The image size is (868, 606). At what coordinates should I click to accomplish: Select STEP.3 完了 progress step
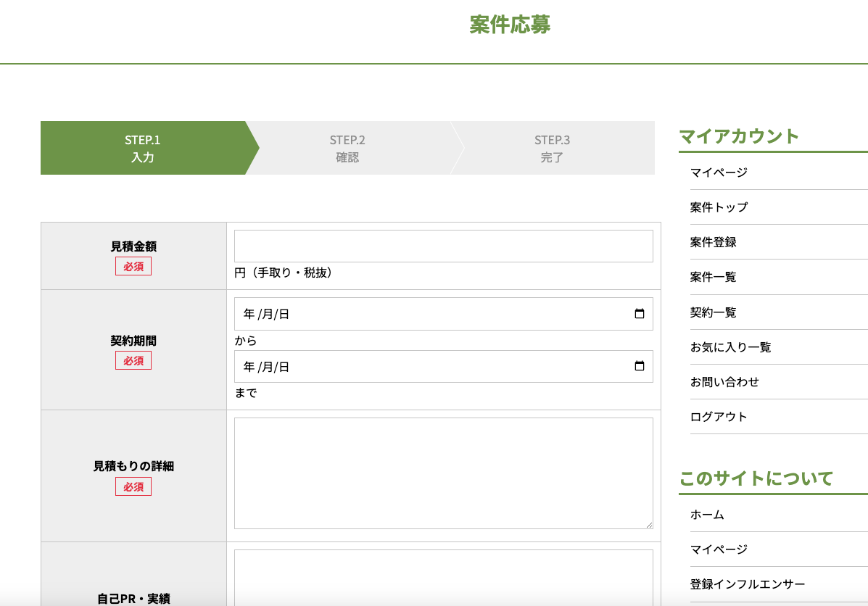(x=552, y=148)
